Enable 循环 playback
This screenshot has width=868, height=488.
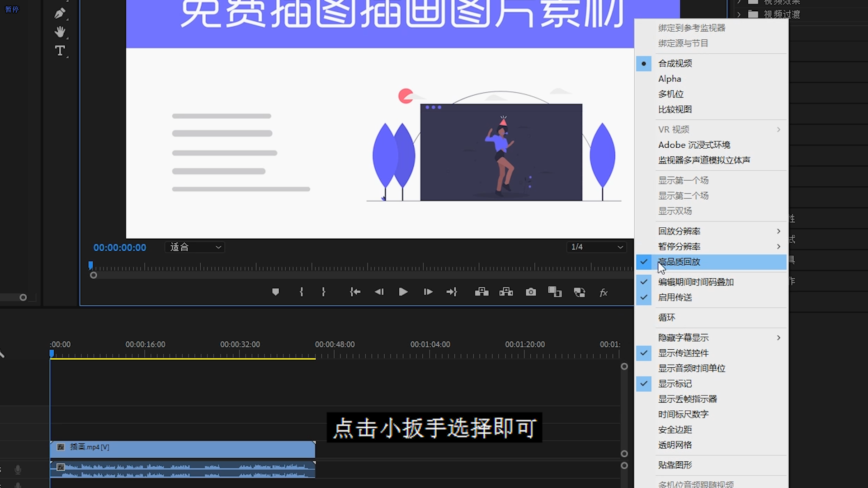pyautogui.click(x=712, y=318)
